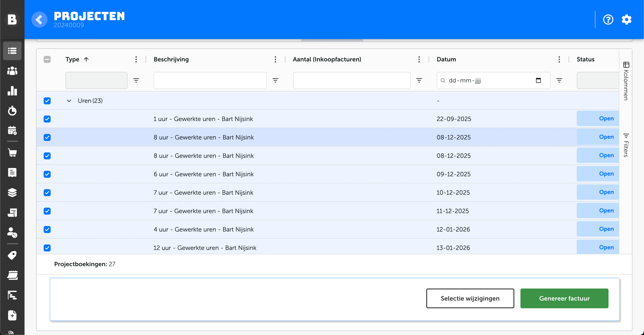
Task: Open the calendar with checkmark sidebar icon
Action: 12,130
